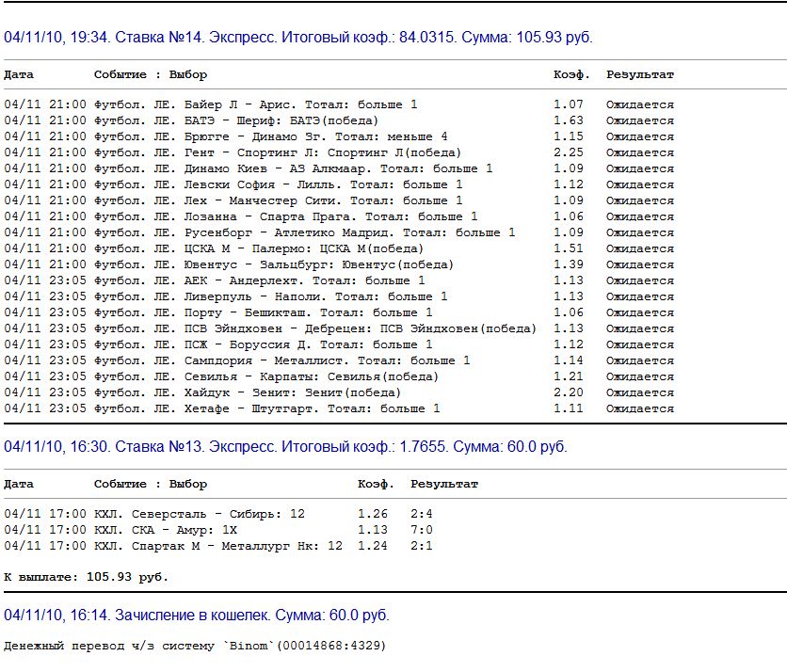787x672 pixels.
Task: Click coefficient 1.26 in the Северсталь row
Action: point(373,514)
